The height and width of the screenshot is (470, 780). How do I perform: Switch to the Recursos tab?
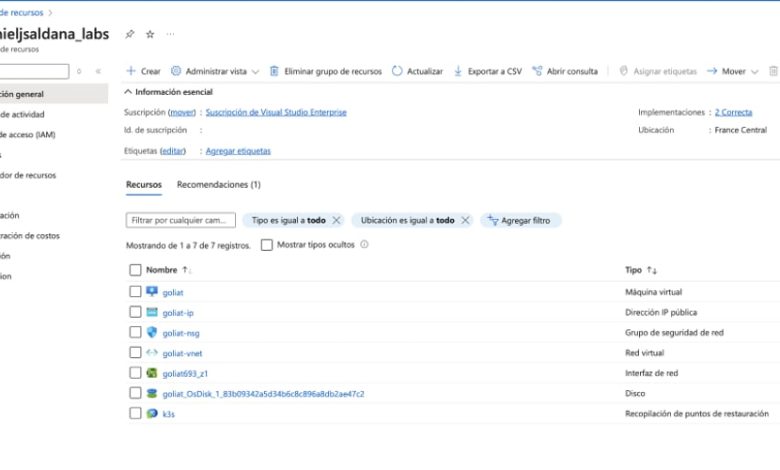point(144,185)
